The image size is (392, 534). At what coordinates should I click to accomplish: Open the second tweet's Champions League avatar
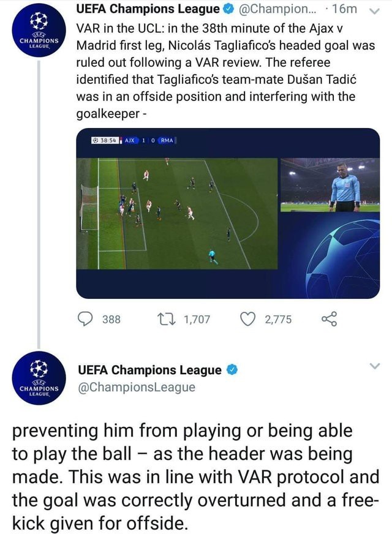[x=39, y=378]
